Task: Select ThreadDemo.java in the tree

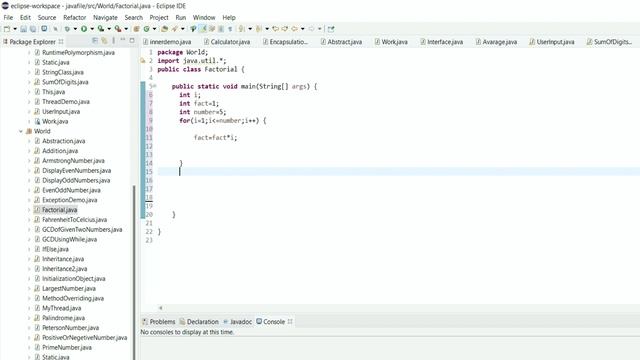Action: click(x=66, y=102)
